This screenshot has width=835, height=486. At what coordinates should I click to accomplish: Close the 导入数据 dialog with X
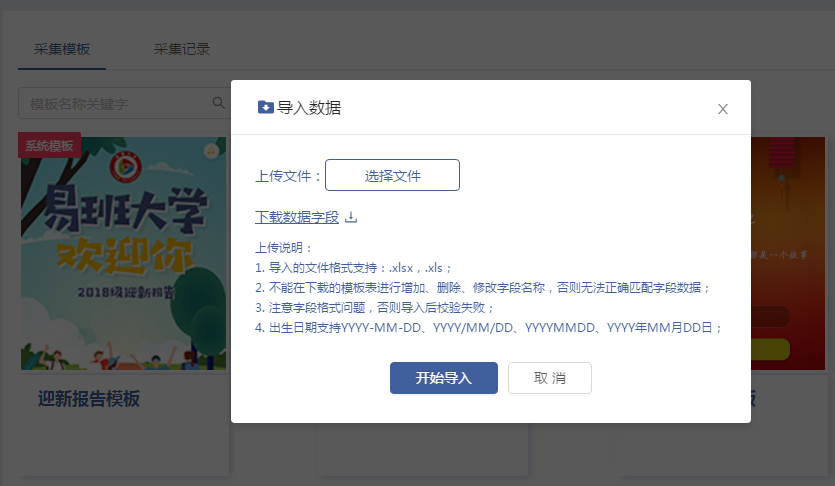click(x=722, y=109)
